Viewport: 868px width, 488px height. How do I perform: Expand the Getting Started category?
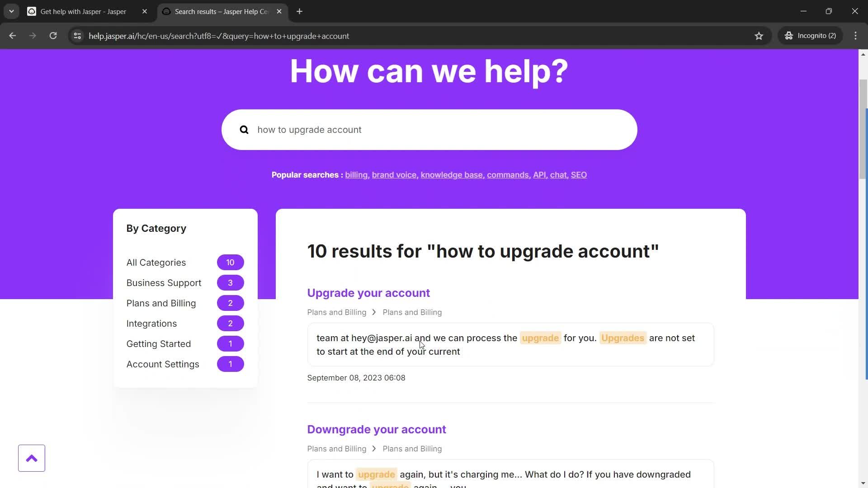159,343
